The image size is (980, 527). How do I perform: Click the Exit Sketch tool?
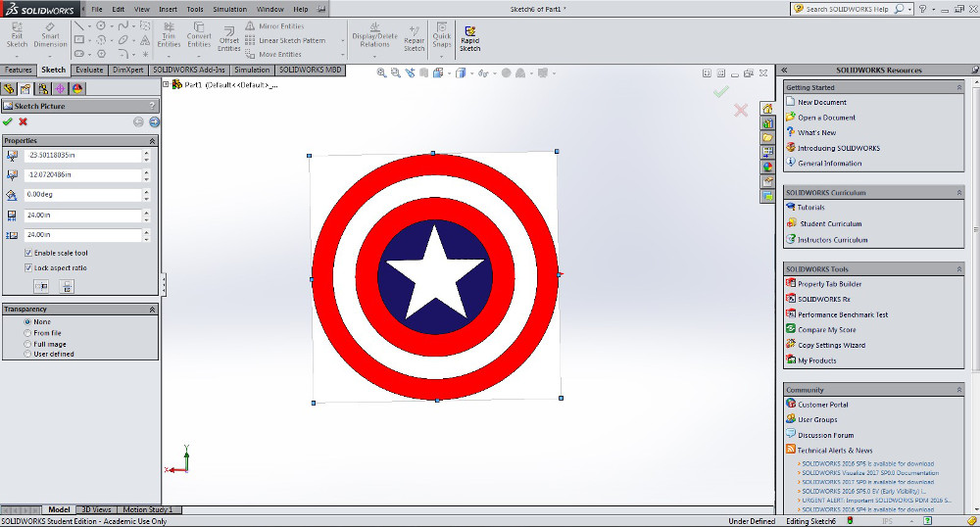click(17, 34)
